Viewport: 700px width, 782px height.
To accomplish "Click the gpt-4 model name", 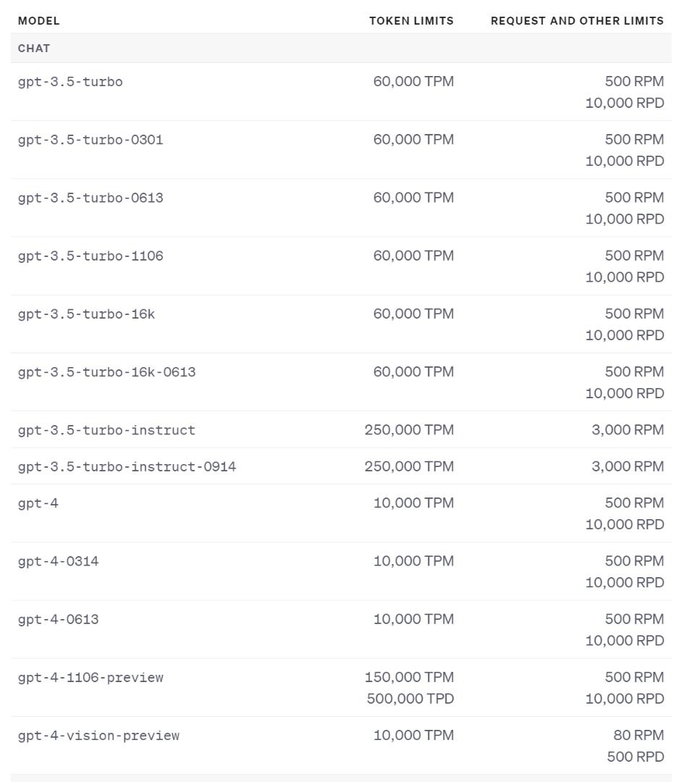I will pos(38,503).
